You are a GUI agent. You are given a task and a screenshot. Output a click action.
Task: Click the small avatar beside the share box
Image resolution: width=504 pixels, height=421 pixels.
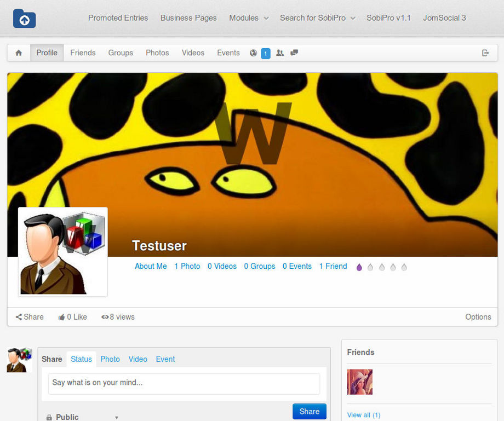point(19,360)
